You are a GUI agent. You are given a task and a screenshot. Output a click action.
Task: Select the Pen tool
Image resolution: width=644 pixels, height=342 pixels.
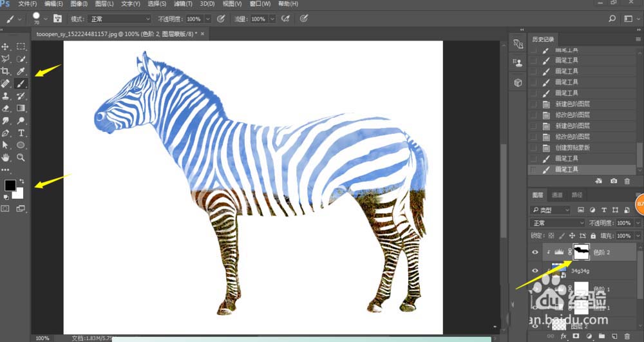(x=6, y=133)
